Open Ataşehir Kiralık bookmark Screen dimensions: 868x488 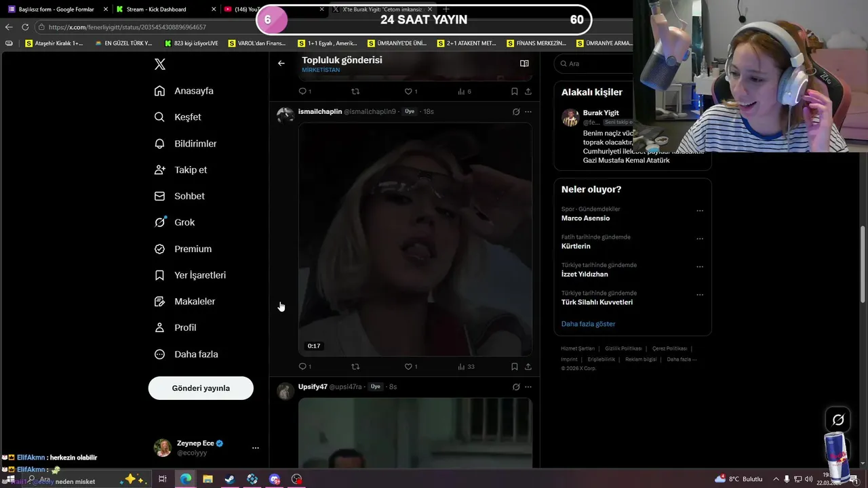(x=54, y=43)
